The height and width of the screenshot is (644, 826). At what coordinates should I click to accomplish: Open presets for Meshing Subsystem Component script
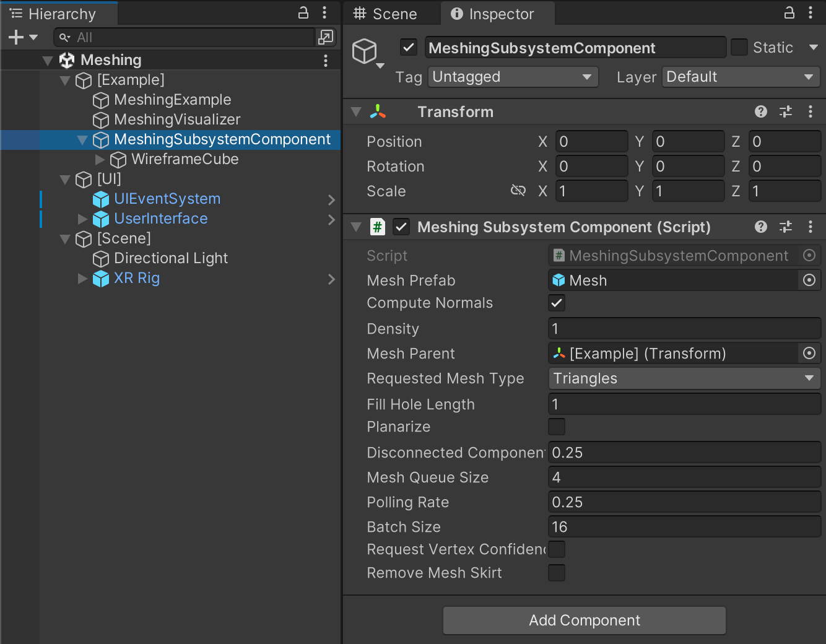(786, 227)
